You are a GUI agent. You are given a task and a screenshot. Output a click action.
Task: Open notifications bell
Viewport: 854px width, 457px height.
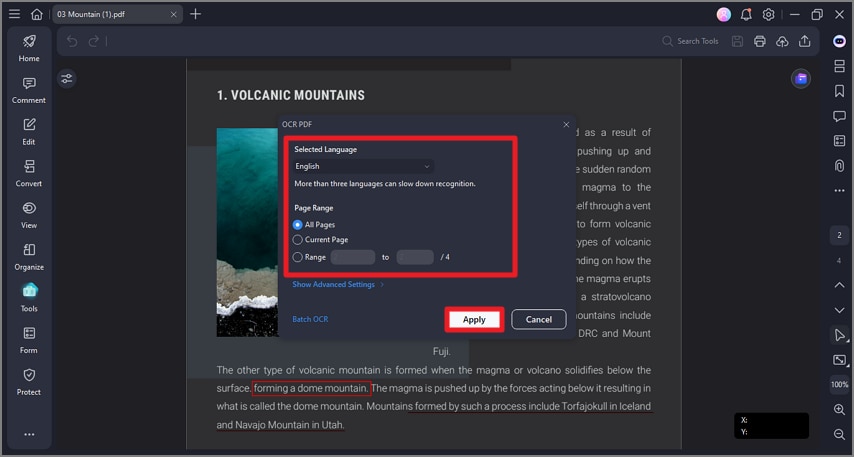tap(746, 15)
